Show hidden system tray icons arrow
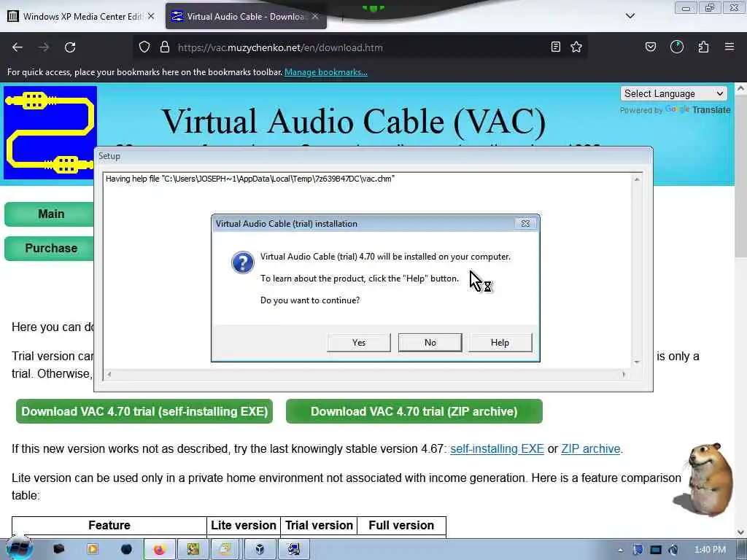The height and width of the screenshot is (560, 747). (x=620, y=551)
